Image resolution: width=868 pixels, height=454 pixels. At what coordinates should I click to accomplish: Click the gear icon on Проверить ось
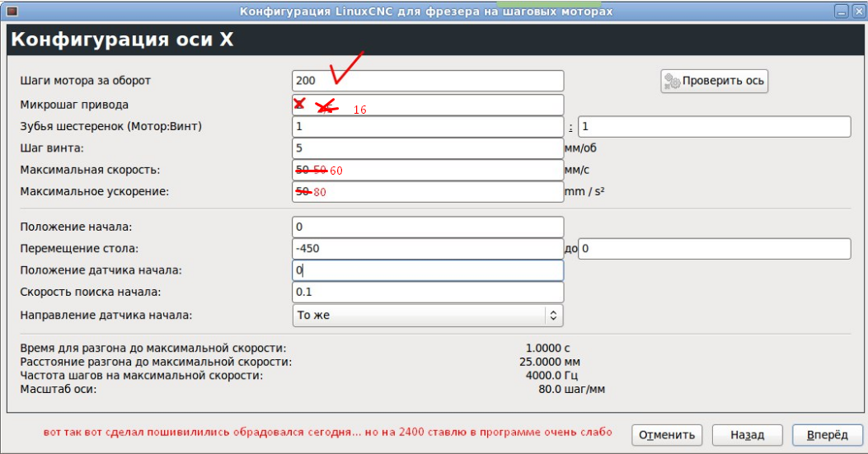pyautogui.click(x=672, y=82)
